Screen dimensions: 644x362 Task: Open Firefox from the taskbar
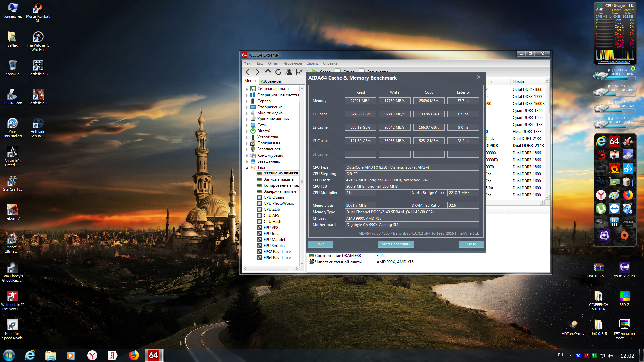(x=133, y=355)
